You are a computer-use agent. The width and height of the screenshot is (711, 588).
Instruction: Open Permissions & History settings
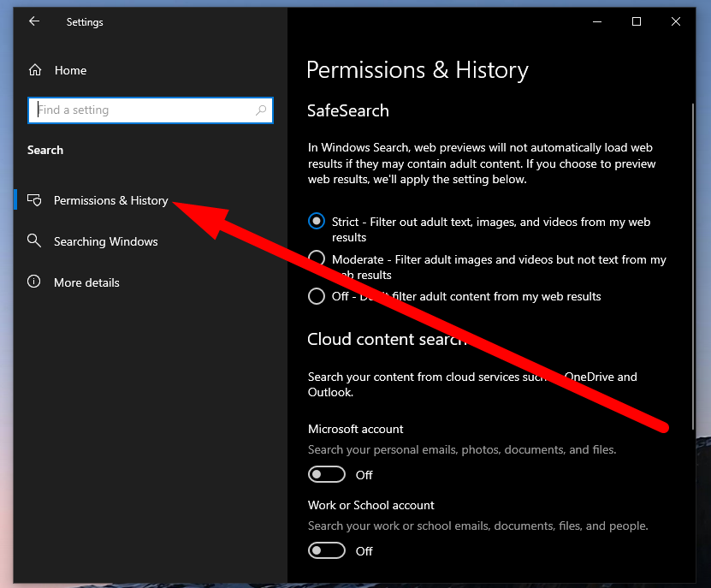(x=110, y=199)
